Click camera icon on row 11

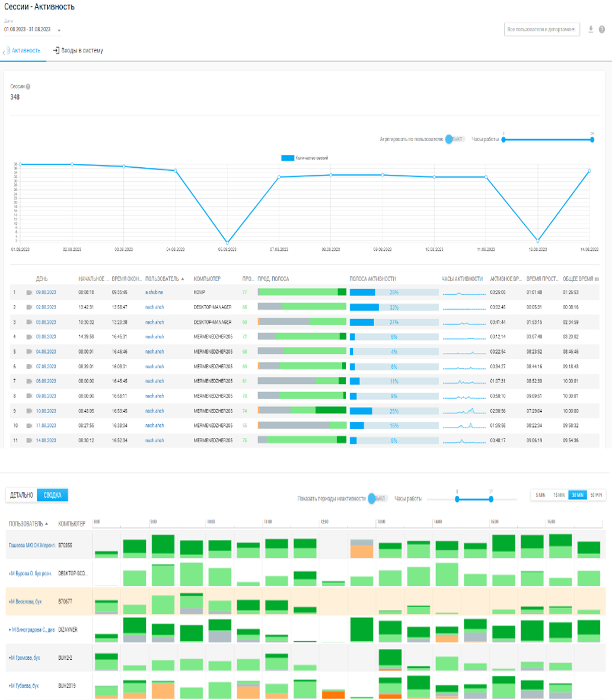coord(29,440)
